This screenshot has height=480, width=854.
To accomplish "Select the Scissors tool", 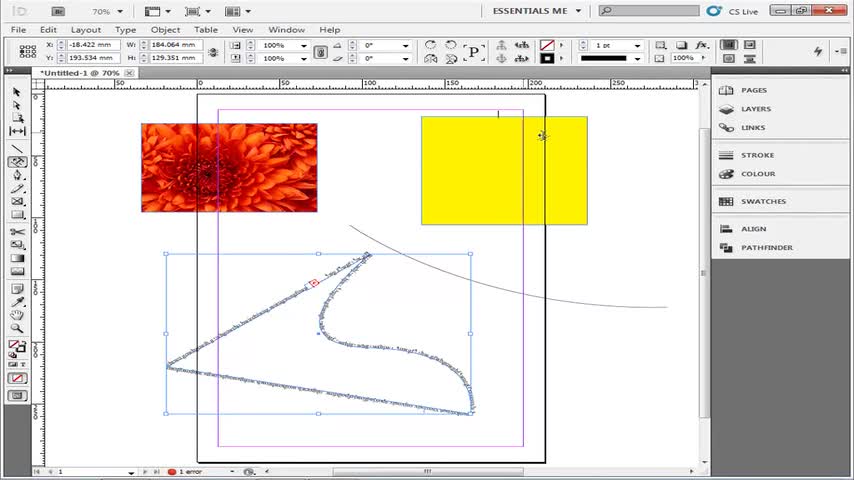I will pyautogui.click(x=17, y=232).
